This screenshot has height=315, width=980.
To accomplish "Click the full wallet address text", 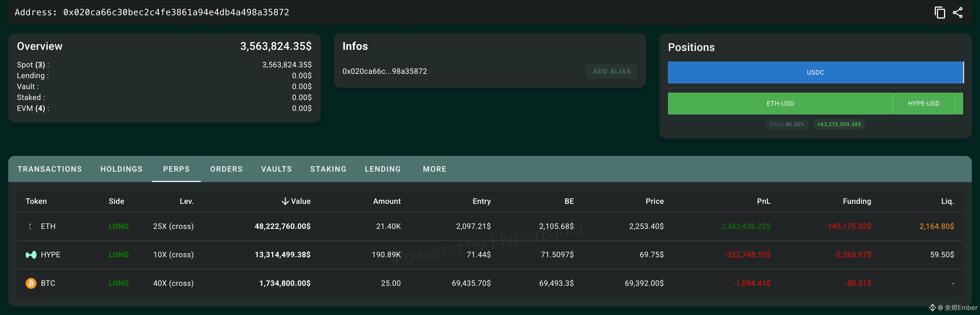I will [x=176, y=13].
